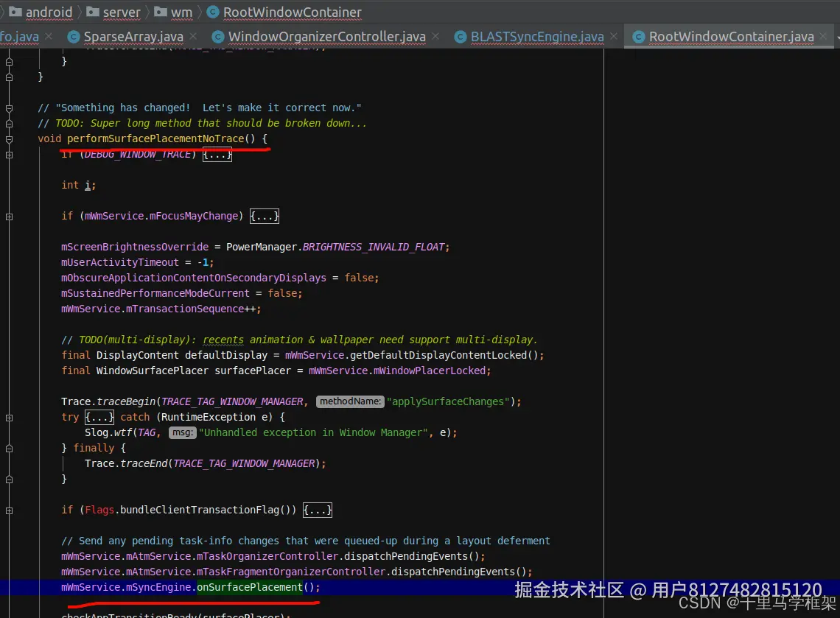This screenshot has width=840, height=618.
Task: Click mObscureApplicationContentOnSecondaryDisplays field
Action: point(193,278)
